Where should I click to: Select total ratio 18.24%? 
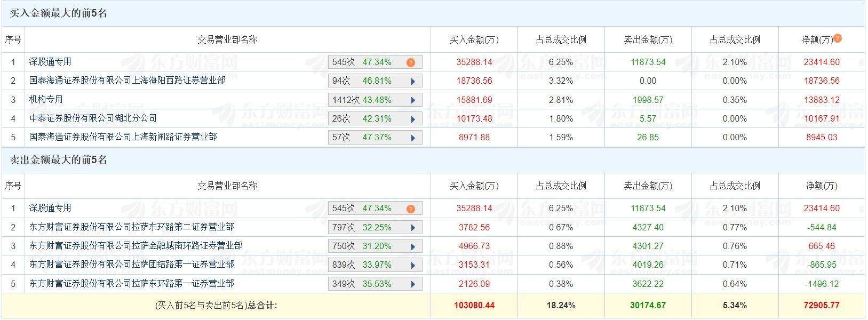point(561,306)
